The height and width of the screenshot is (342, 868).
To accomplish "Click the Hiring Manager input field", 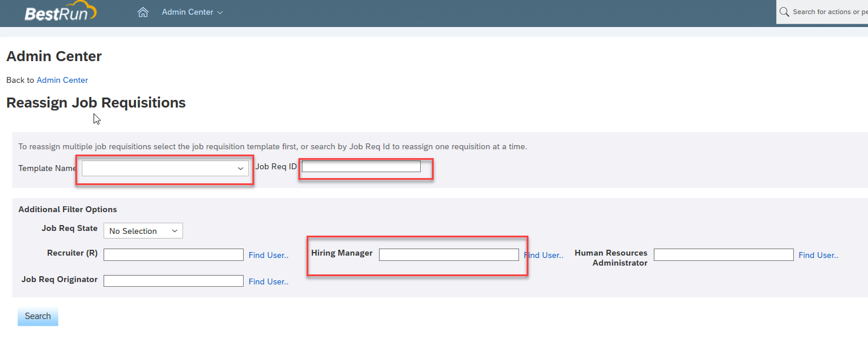I will point(449,254).
